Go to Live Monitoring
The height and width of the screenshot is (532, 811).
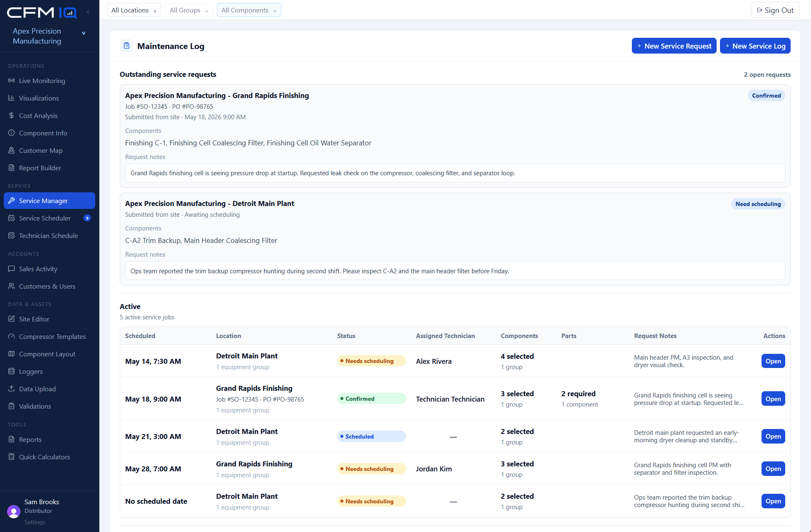coord(49,81)
